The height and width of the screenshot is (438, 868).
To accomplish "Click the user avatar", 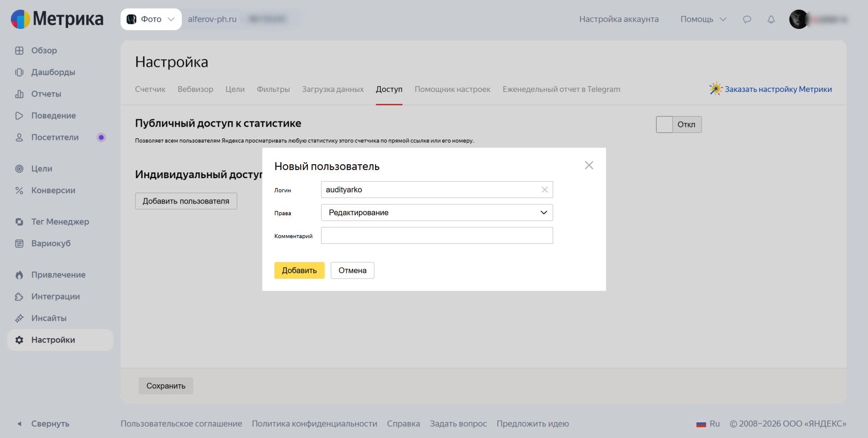I will click(x=799, y=19).
